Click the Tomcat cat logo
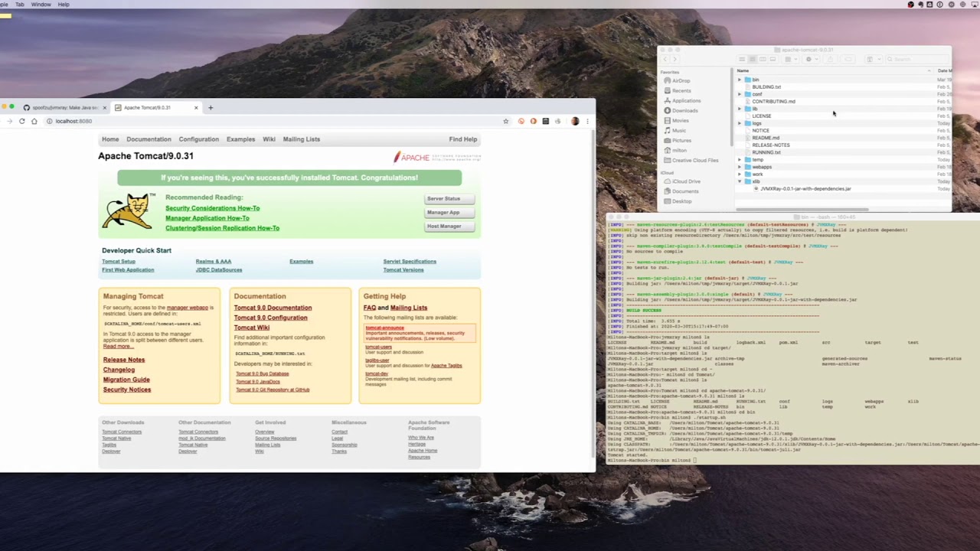Screen dimensions: 980x551 pos(127,211)
